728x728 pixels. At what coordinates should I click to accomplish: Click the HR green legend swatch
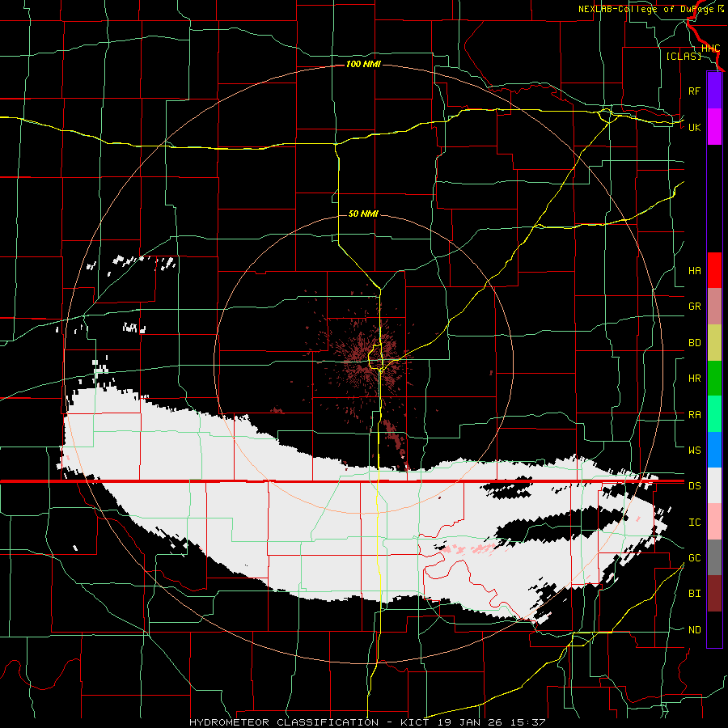[x=714, y=379]
